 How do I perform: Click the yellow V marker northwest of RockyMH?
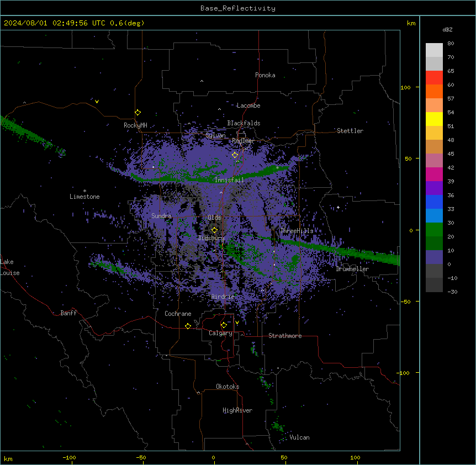coord(97,102)
